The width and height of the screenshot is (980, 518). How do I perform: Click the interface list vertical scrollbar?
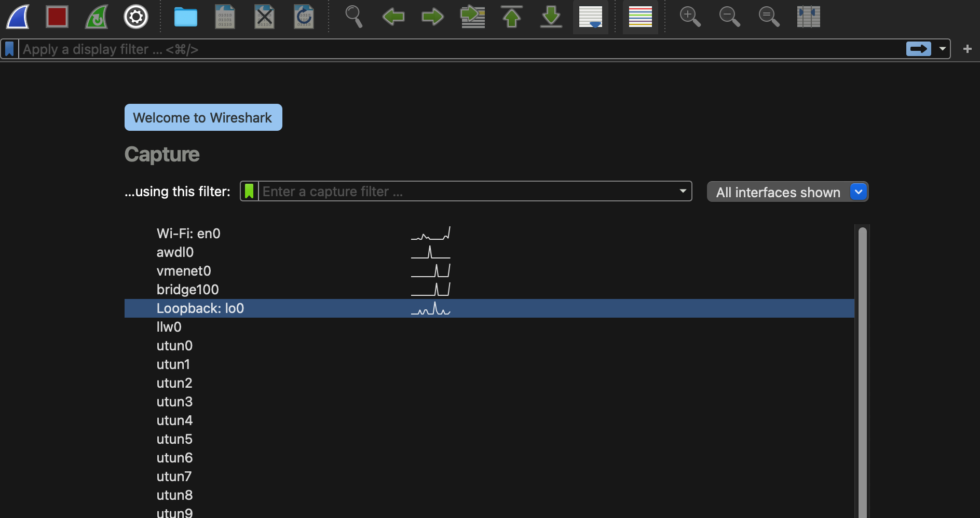pos(862,363)
